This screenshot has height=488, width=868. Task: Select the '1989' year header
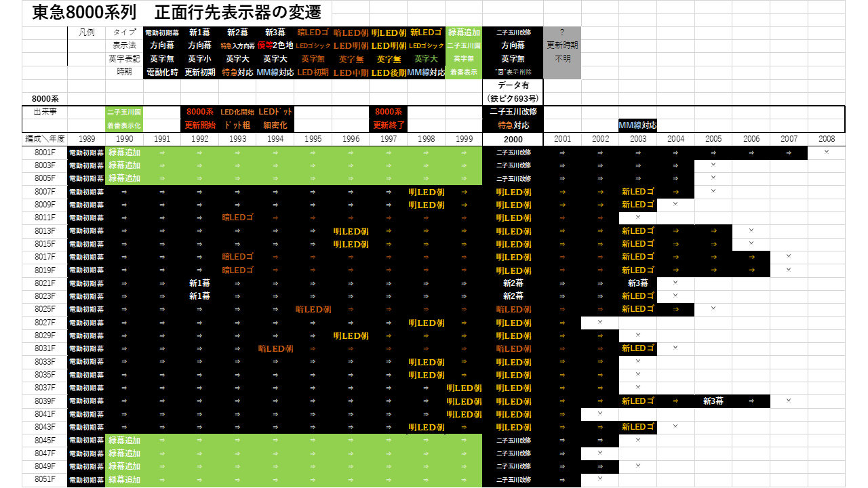pyautogui.click(x=86, y=139)
